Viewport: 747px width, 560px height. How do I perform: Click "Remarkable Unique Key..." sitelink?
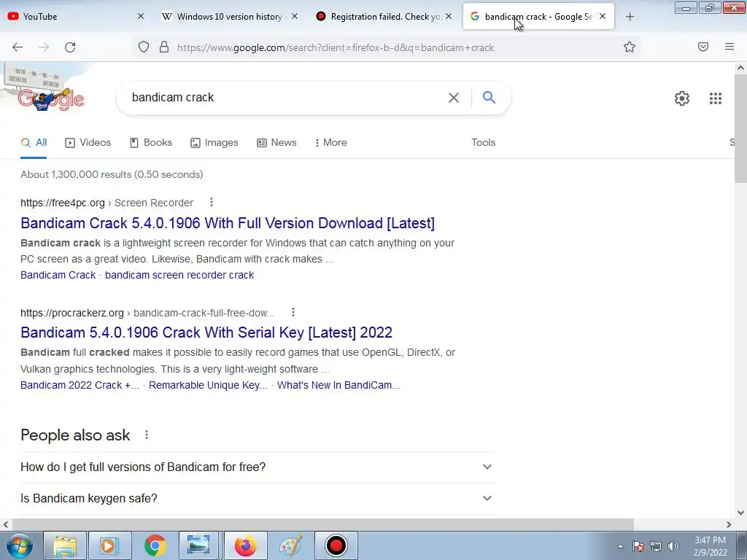pos(208,385)
